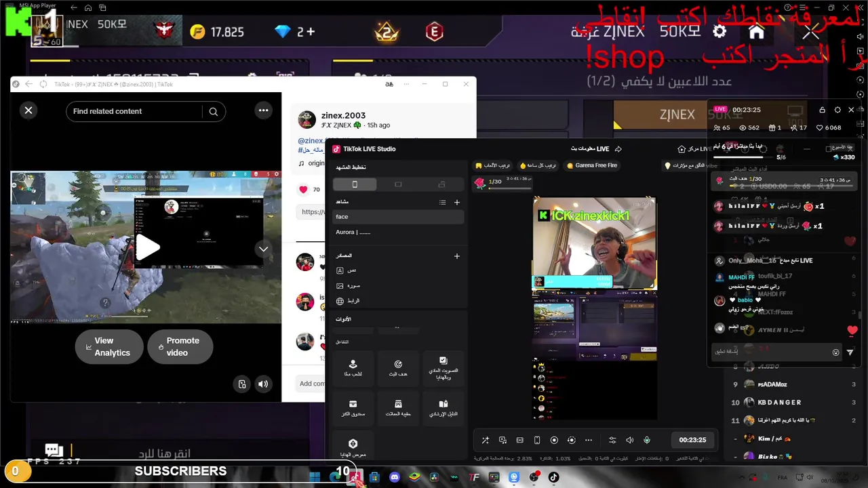Open the LIVE goal target tool

(x=398, y=368)
